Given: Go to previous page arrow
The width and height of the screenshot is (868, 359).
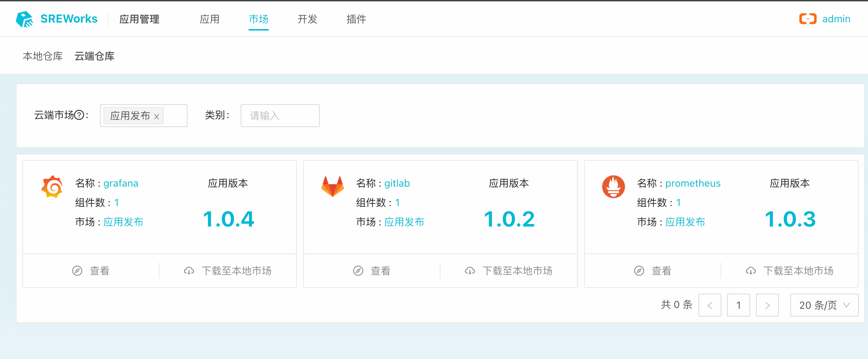Looking at the screenshot, I should 710,305.
